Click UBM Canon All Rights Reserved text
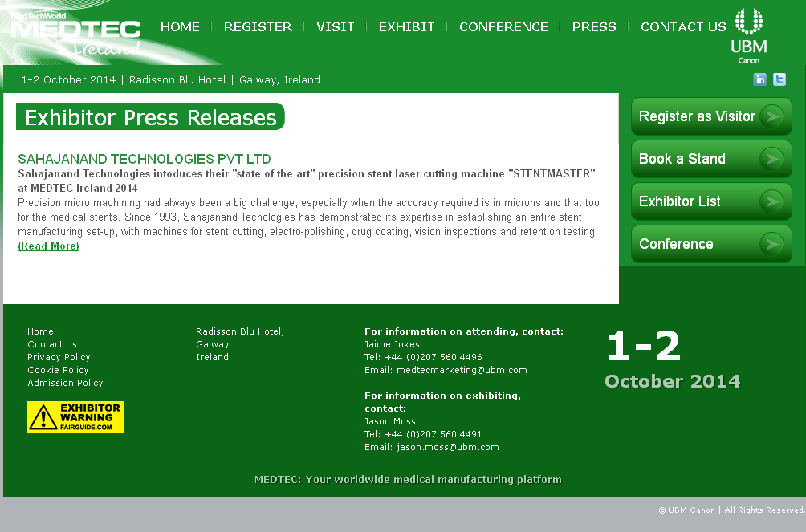This screenshot has height=532, width=806. pyautogui.click(x=731, y=510)
